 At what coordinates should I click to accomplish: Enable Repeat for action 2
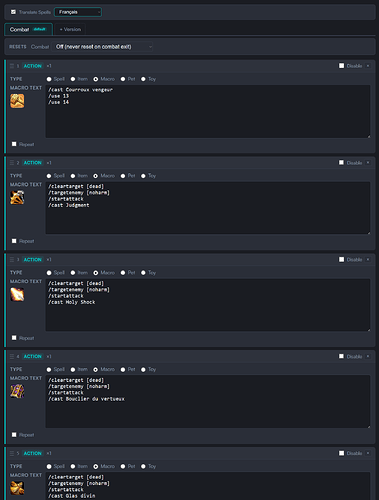click(14, 241)
